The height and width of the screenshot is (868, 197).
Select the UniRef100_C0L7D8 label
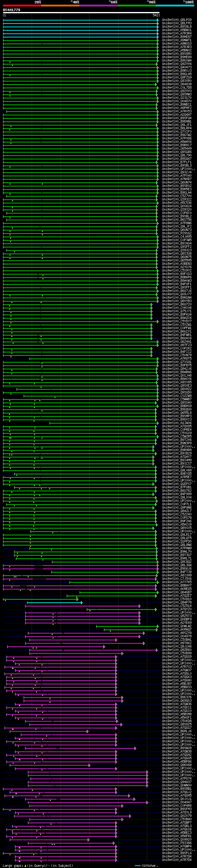click(x=177, y=88)
